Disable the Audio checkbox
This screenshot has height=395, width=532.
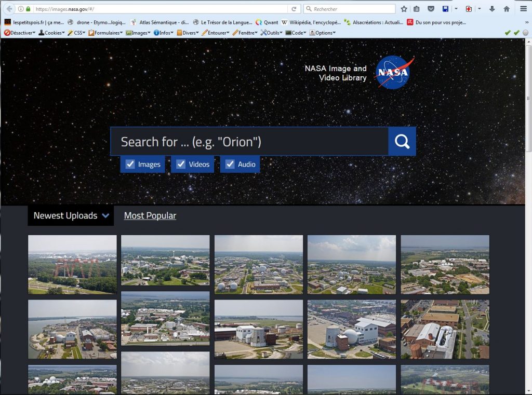[230, 165]
